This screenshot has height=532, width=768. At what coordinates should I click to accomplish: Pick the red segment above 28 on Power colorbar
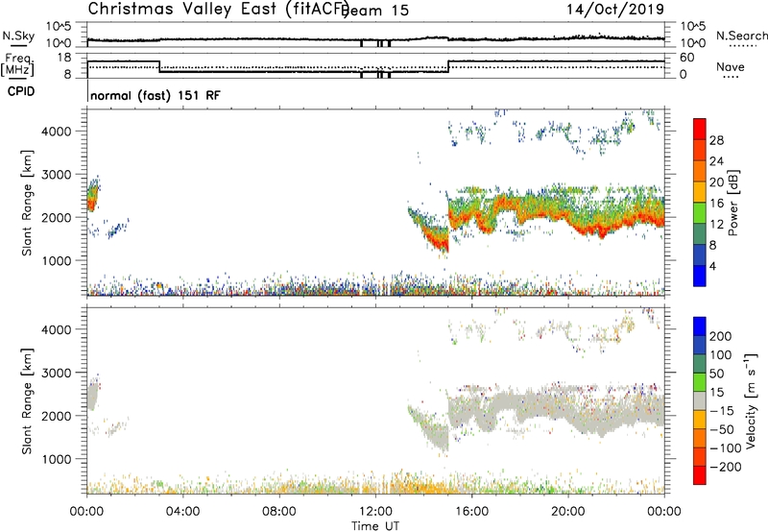[700, 130]
